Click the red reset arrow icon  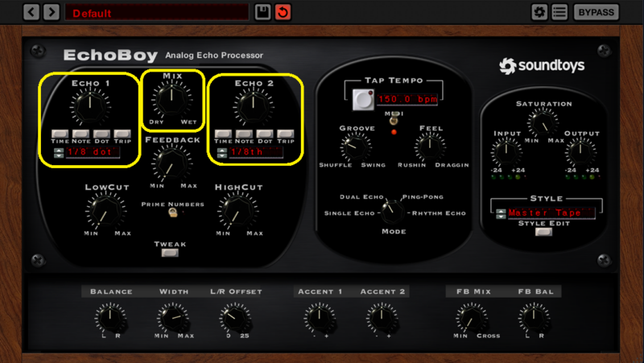(283, 12)
